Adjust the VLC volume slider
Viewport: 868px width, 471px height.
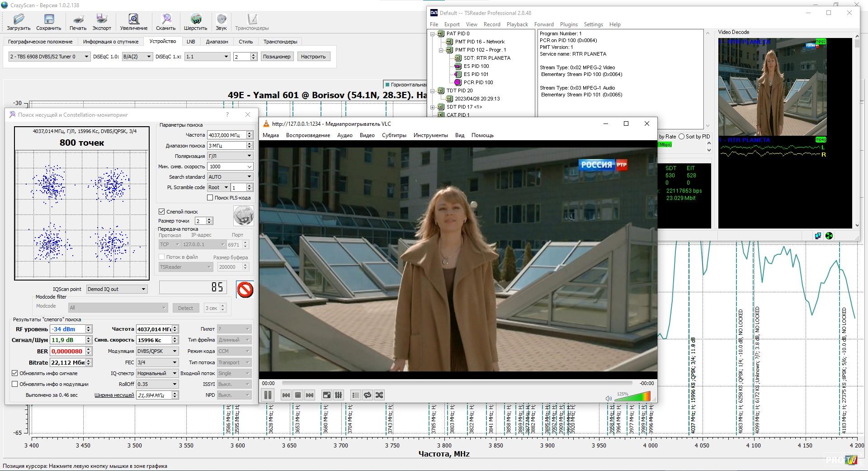pos(632,397)
